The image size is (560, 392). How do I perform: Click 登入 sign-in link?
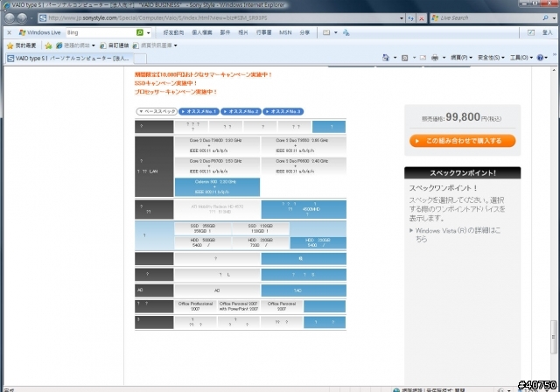547,32
